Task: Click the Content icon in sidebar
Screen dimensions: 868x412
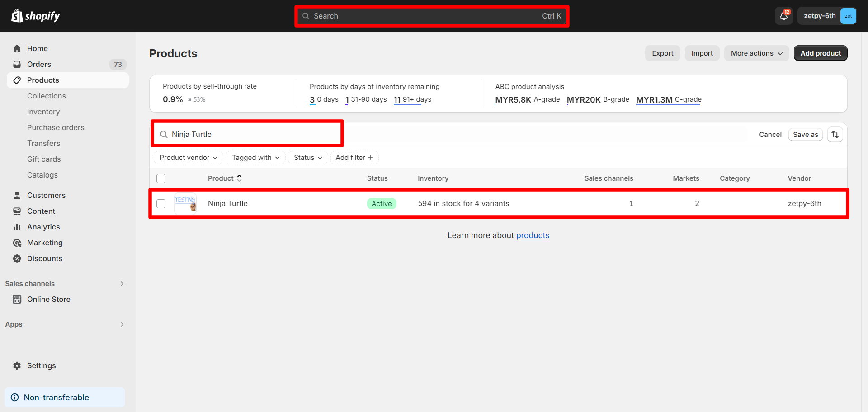Action: [17, 211]
